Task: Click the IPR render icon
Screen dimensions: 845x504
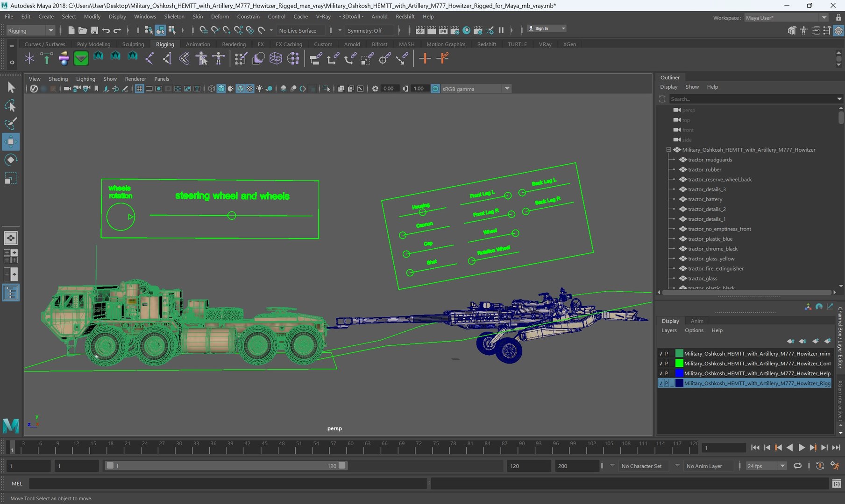Action: click(x=443, y=30)
